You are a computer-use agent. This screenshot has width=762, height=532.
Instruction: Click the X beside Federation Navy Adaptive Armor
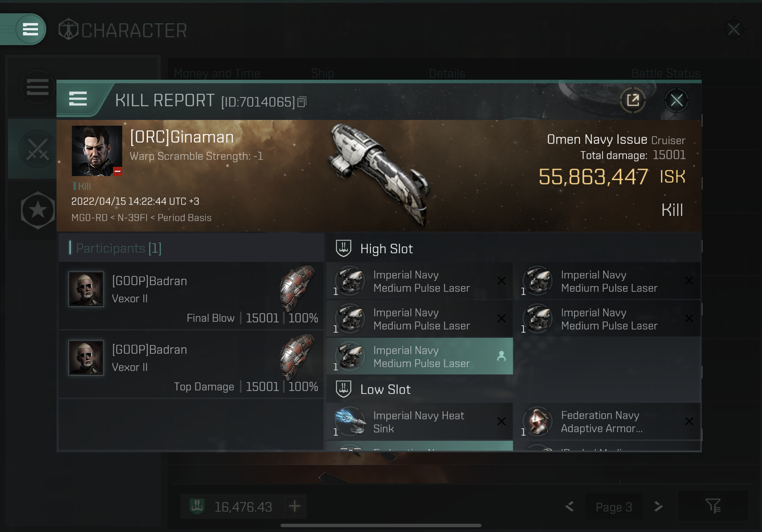pyautogui.click(x=689, y=421)
